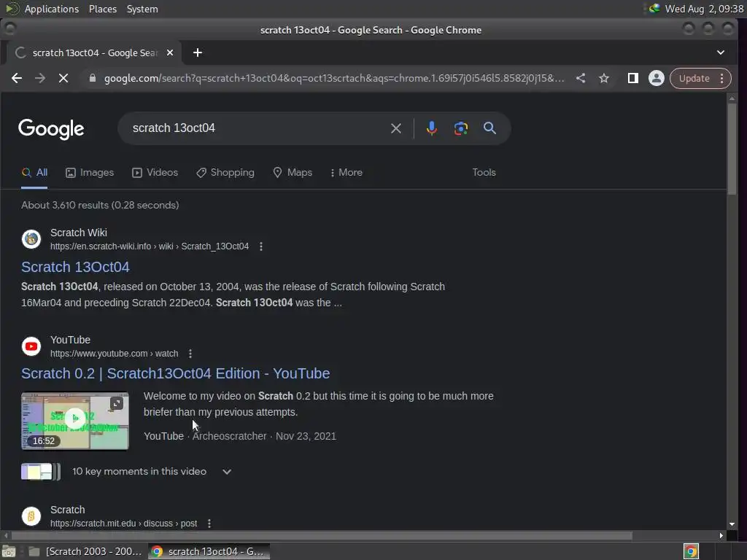The width and height of the screenshot is (747, 560).
Task: Switch to Scratch 2003 taskbar window
Action: coord(86,551)
